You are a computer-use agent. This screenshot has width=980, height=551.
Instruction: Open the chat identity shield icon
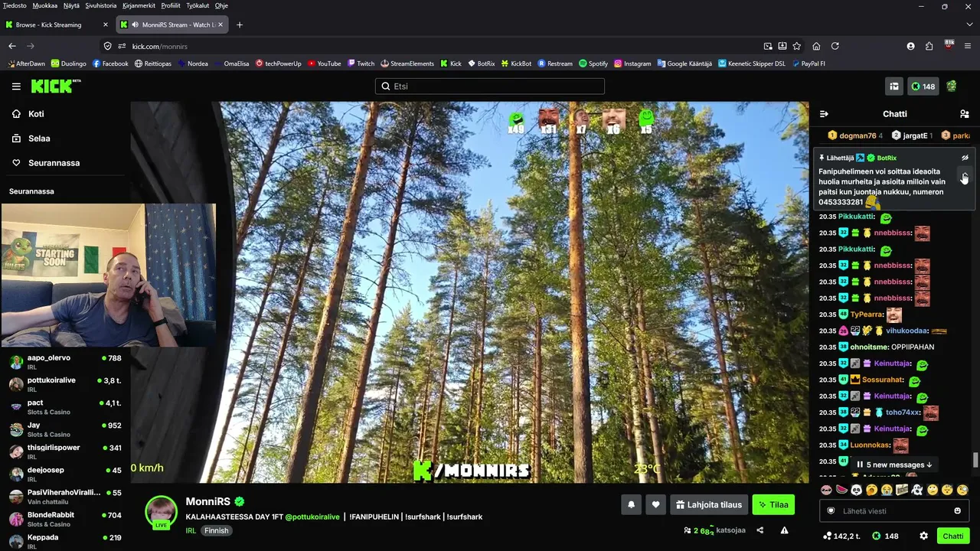pos(831,511)
